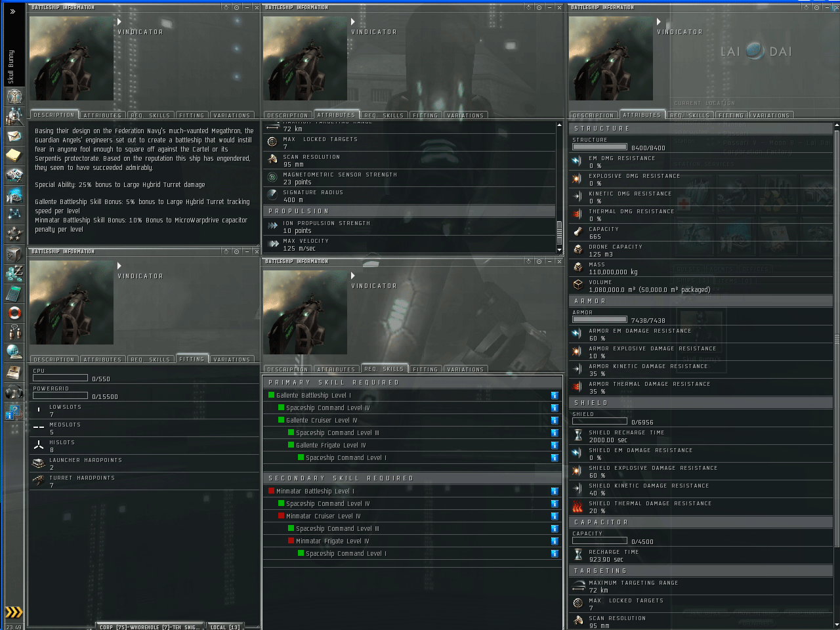The image size is (840, 630).
Task: Click the 'Shield Recharge Time' attribute row
Action: [701, 436]
